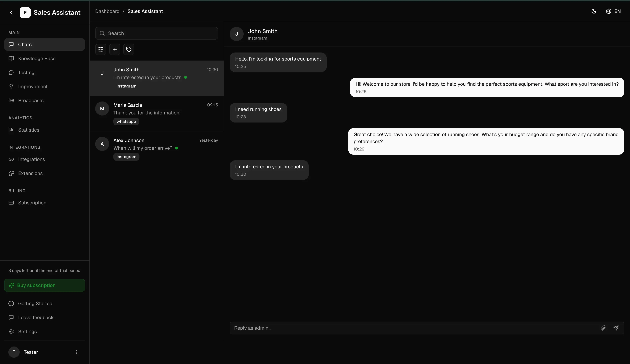Click the filter sliders icon above chats
The image size is (630, 364).
[101, 49]
